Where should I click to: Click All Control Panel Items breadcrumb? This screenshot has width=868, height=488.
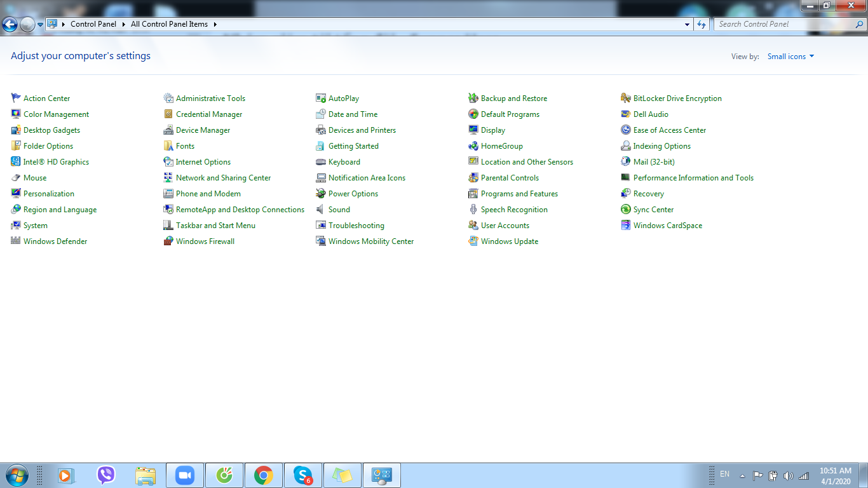[x=169, y=24]
